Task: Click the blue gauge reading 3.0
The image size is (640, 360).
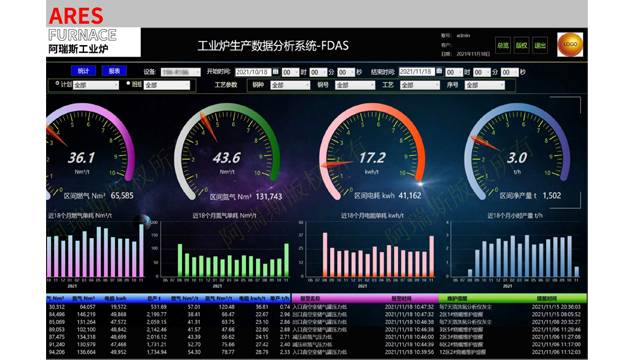Action: point(517,152)
